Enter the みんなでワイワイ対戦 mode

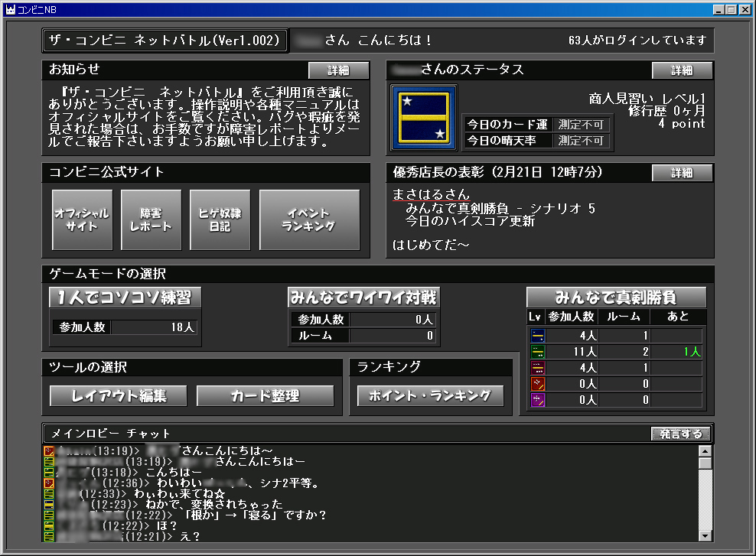pyautogui.click(x=363, y=297)
